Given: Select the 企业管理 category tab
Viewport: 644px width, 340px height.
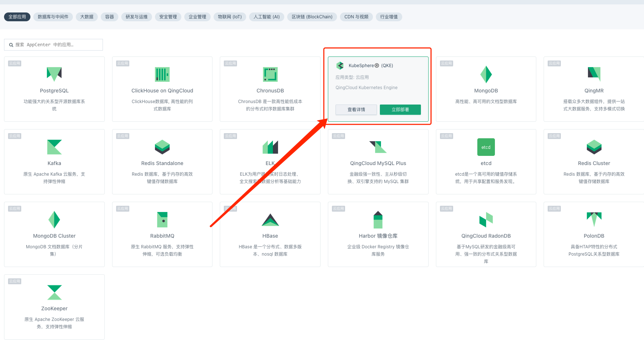Looking at the screenshot, I should pyautogui.click(x=197, y=17).
